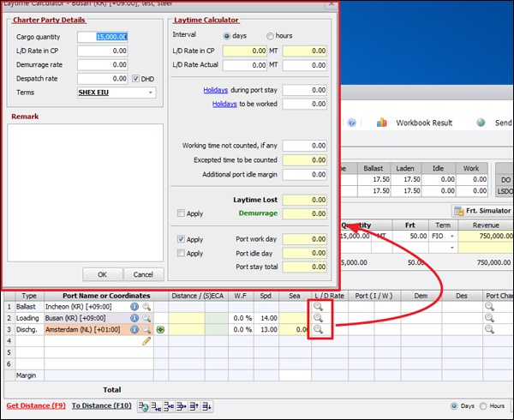
Task: Toggle the DHD checkbox
Action: [135, 79]
